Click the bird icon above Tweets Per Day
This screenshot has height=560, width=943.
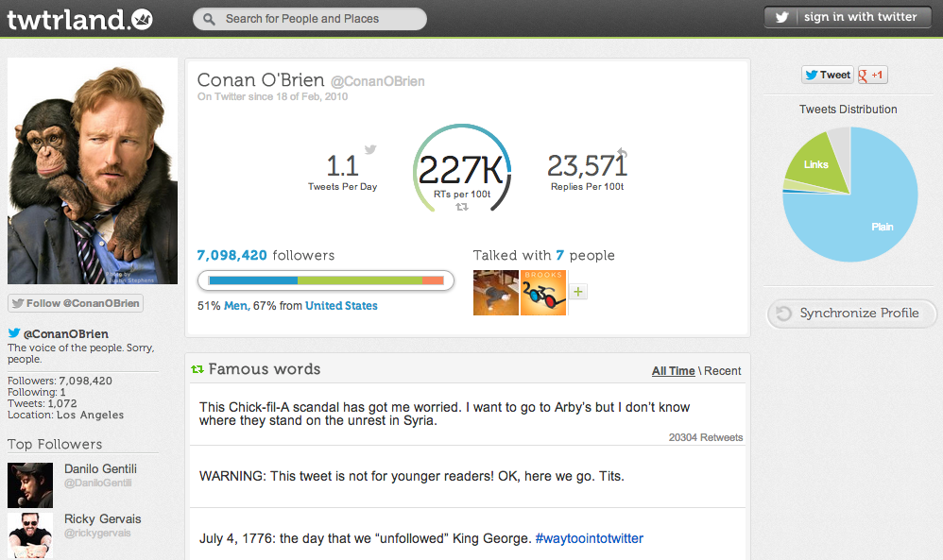pyautogui.click(x=370, y=149)
